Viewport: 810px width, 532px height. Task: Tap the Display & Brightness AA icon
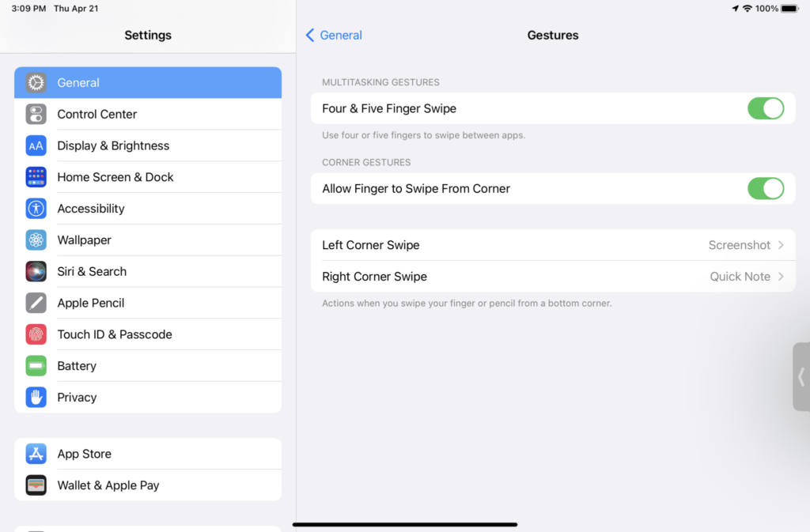(36, 145)
